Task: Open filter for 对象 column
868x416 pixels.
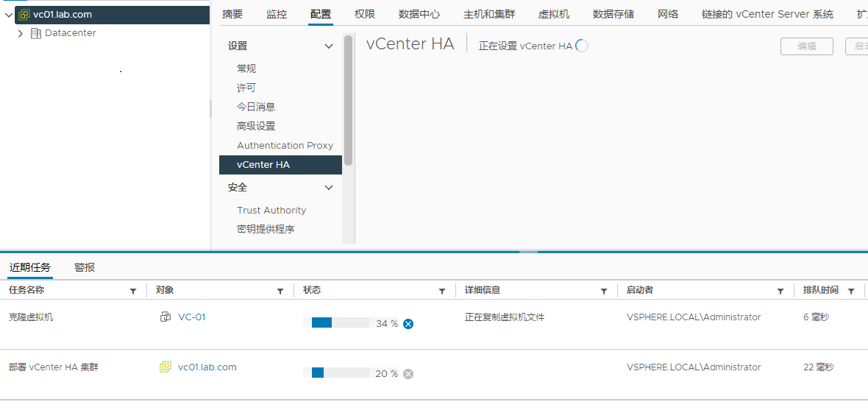Action: pos(280,291)
